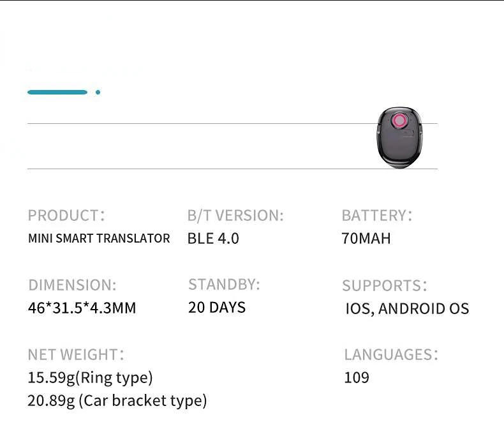Select the BATTERY heading

tap(376, 215)
